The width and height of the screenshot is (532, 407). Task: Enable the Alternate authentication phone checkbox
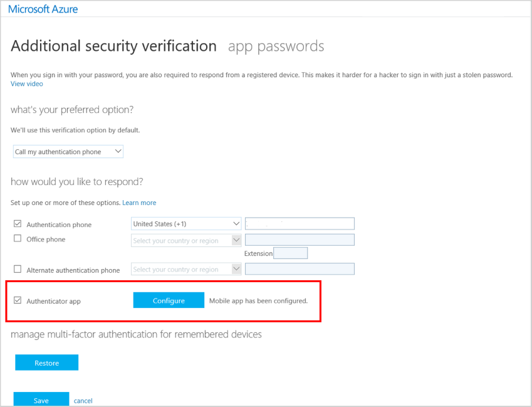(x=18, y=270)
